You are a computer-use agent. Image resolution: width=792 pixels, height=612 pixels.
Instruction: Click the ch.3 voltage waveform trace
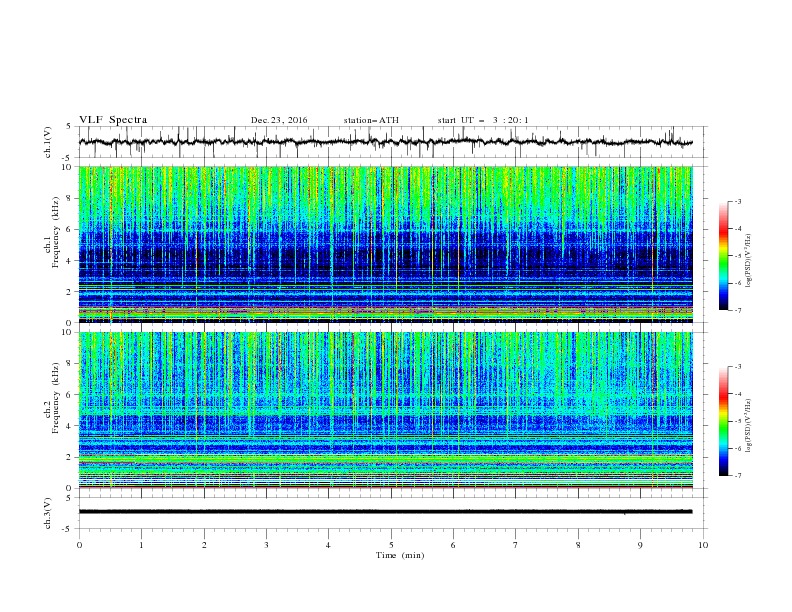click(x=385, y=512)
